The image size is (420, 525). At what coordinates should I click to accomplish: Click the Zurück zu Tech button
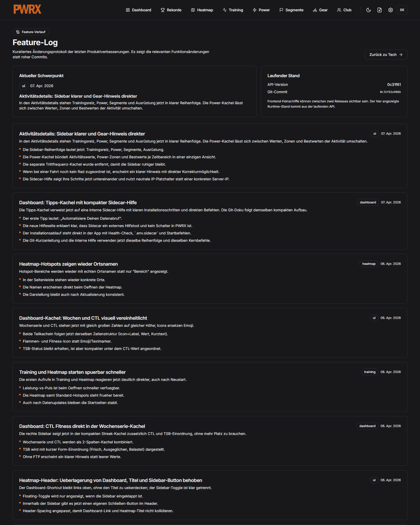pos(386,55)
